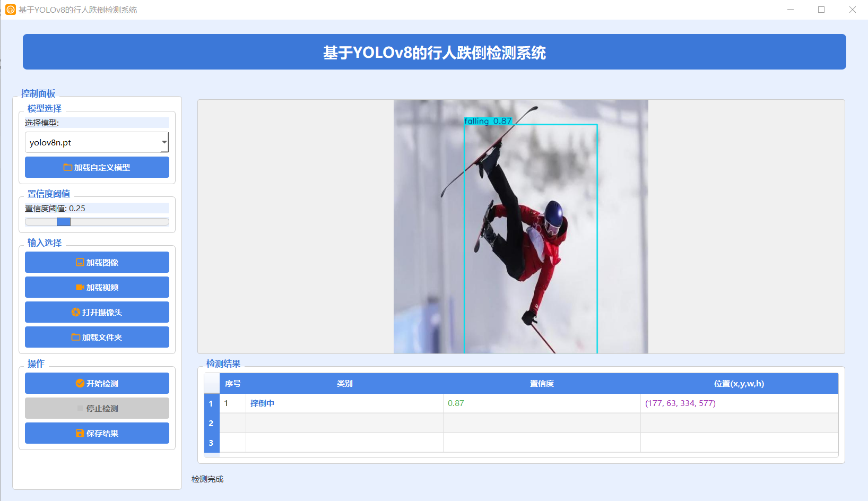Start detection with 开始检测
This screenshot has width=868, height=501.
click(x=97, y=383)
